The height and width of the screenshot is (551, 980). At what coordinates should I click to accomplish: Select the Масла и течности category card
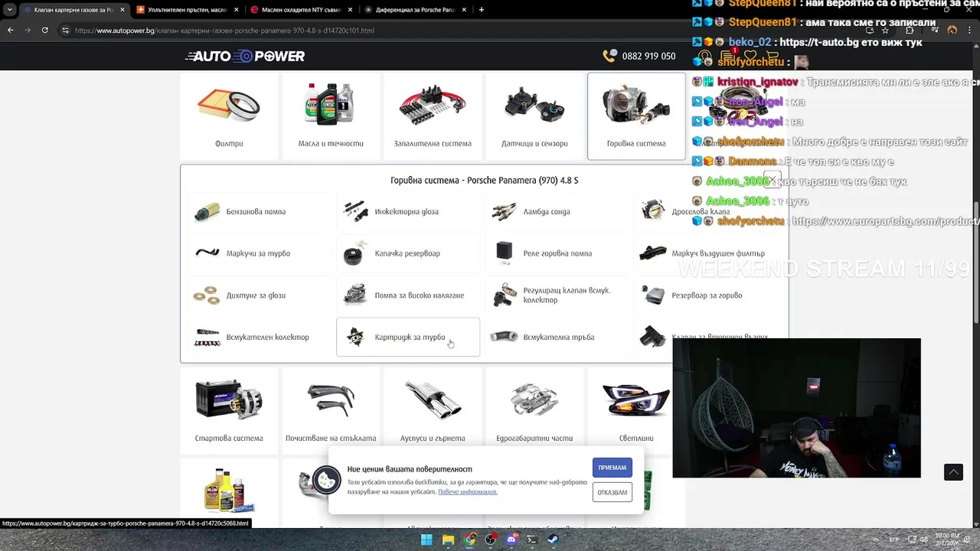coord(331,116)
